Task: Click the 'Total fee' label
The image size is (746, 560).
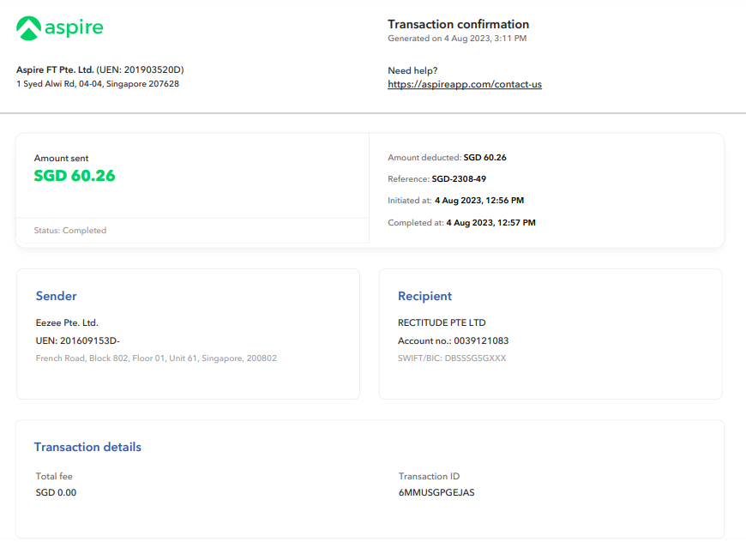Action: (x=54, y=476)
